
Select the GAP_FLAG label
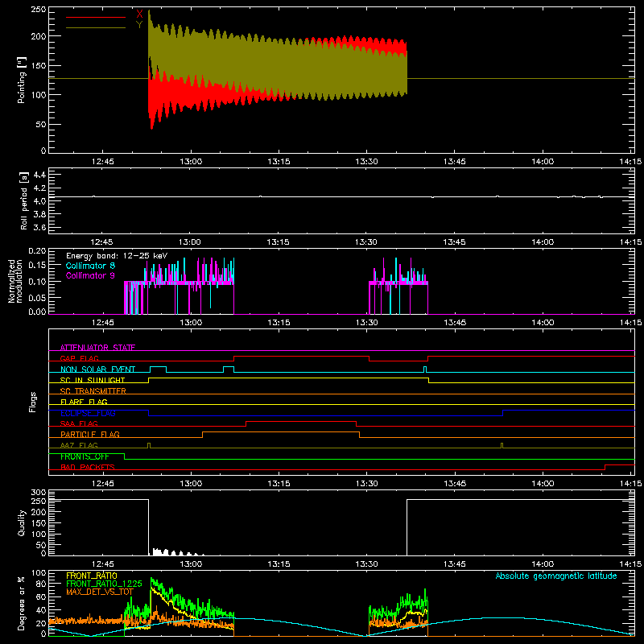click(79, 358)
